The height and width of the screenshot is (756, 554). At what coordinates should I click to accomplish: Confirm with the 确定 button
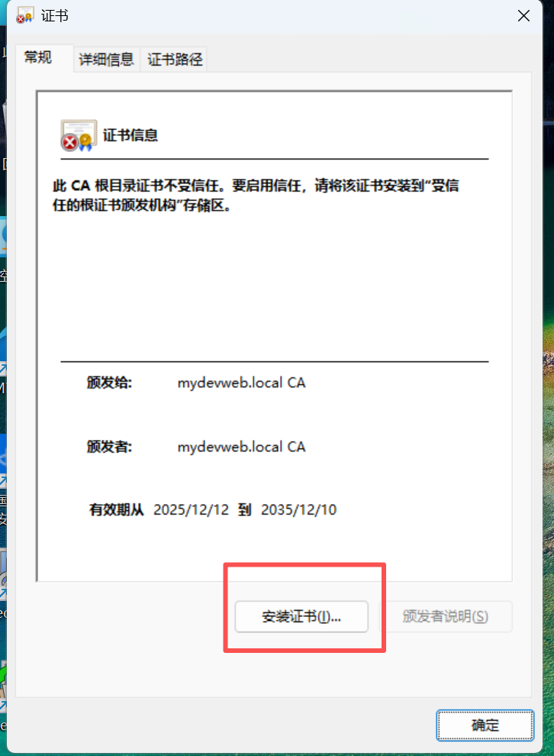485,725
